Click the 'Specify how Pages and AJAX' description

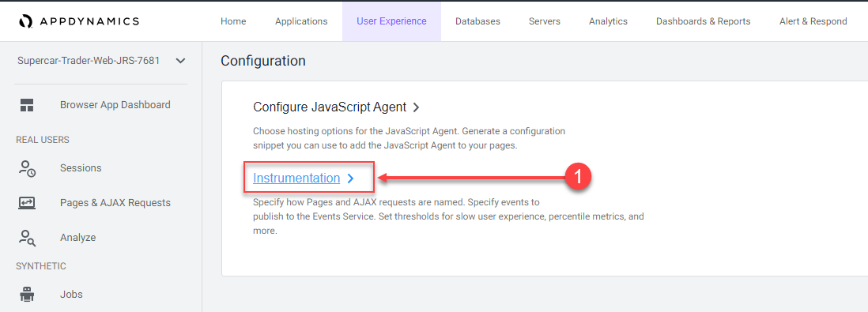(448, 216)
